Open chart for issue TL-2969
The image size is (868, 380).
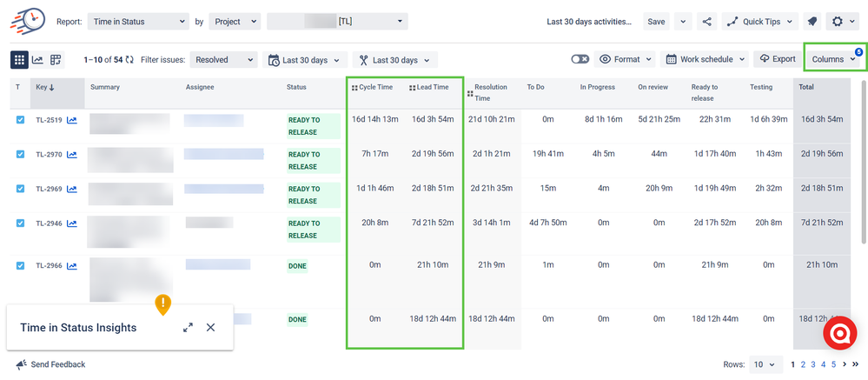(x=72, y=189)
